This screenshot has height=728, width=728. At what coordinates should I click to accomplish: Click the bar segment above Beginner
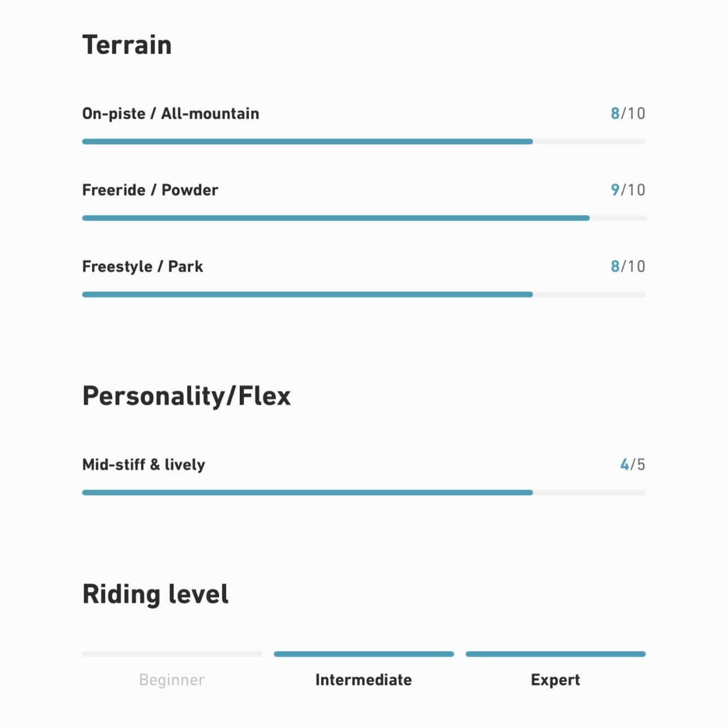pyautogui.click(x=172, y=654)
